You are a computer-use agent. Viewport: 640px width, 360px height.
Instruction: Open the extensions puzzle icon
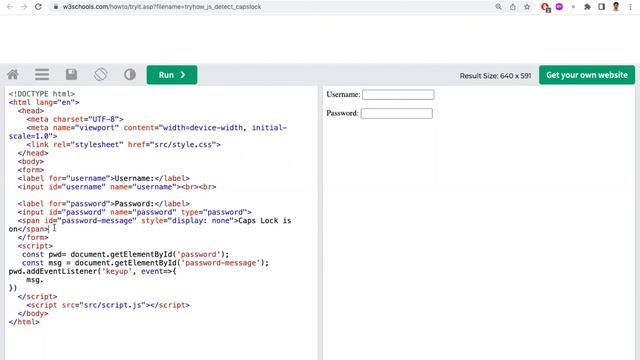point(587,7)
